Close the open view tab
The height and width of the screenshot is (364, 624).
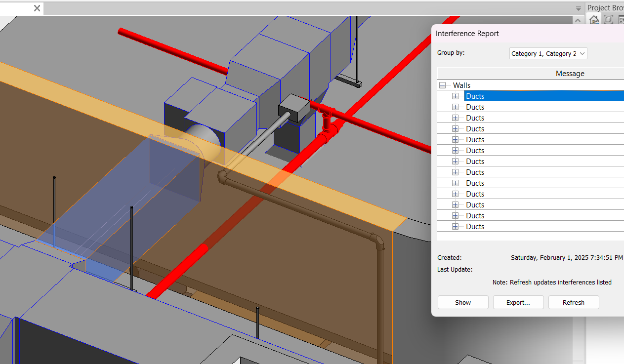pos(38,8)
